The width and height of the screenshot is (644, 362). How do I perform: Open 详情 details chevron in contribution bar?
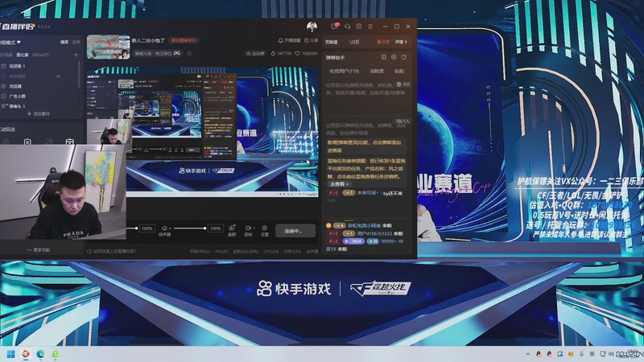pos(401,42)
